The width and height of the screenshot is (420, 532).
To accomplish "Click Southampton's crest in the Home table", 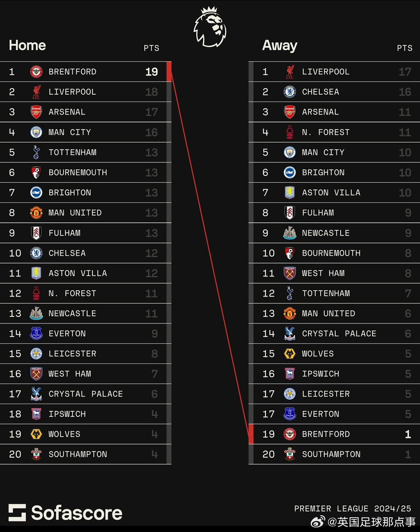I will 36,454.
